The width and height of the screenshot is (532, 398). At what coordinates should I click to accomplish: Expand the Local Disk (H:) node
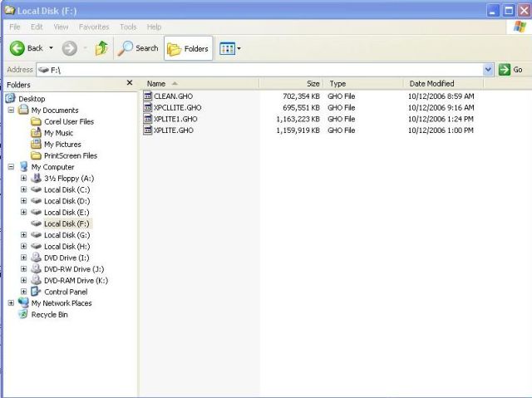24,247
